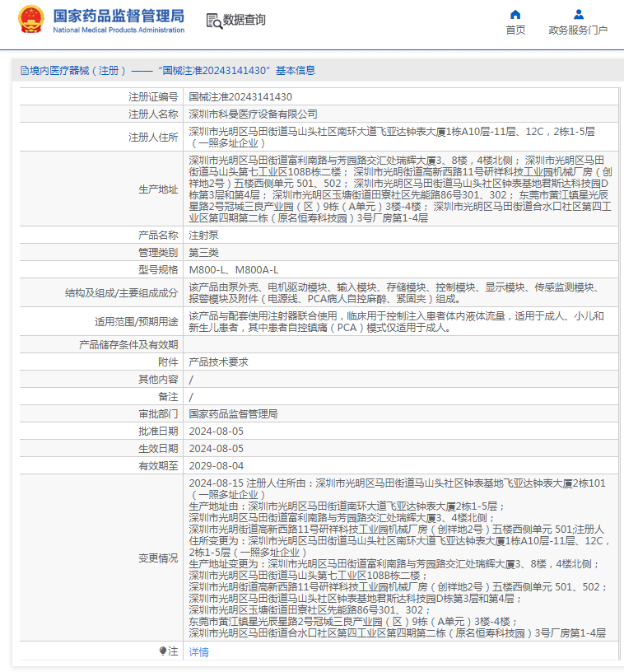The height and width of the screenshot is (672, 624).
Task: Click the 首页 home icon
Action: pyautogui.click(x=515, y=15)
